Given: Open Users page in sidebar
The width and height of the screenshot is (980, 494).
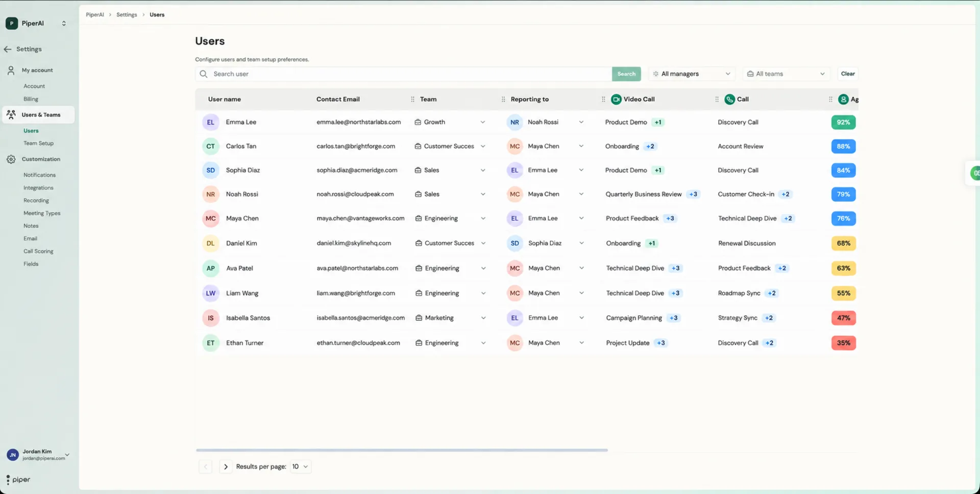Looking at the screenshot, I should pyautogui.click(x=31, y=131).
